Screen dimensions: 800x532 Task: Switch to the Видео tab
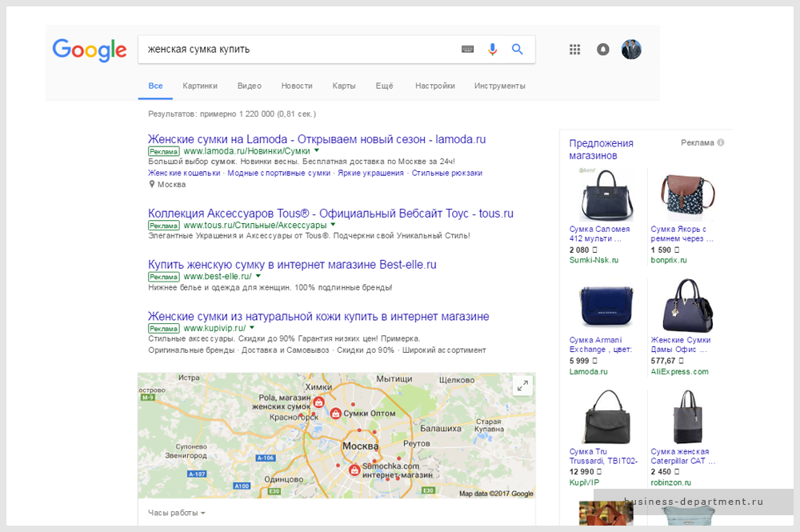pos(250,86)
